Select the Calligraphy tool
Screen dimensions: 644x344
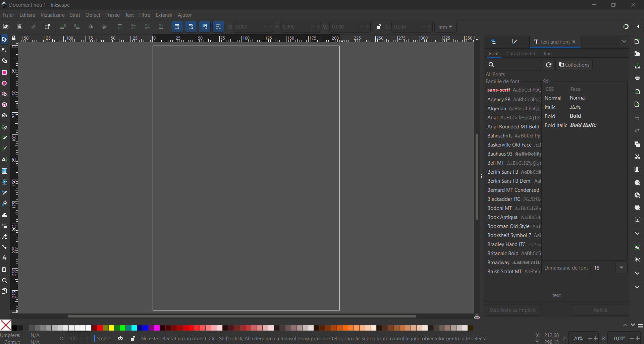click(4, 149)
